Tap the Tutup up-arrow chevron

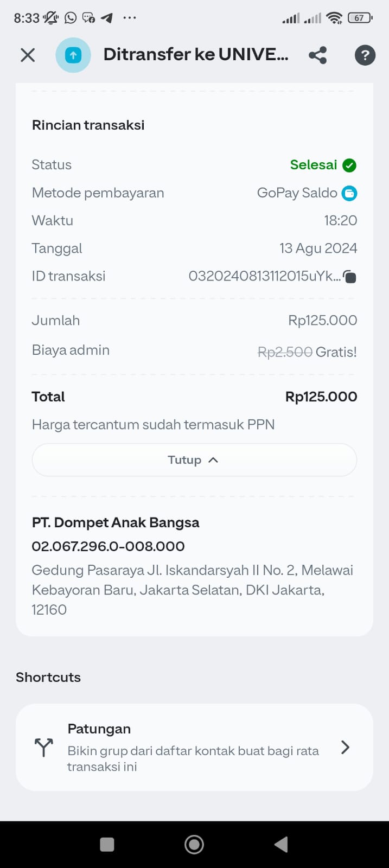[x=213, y=460]
